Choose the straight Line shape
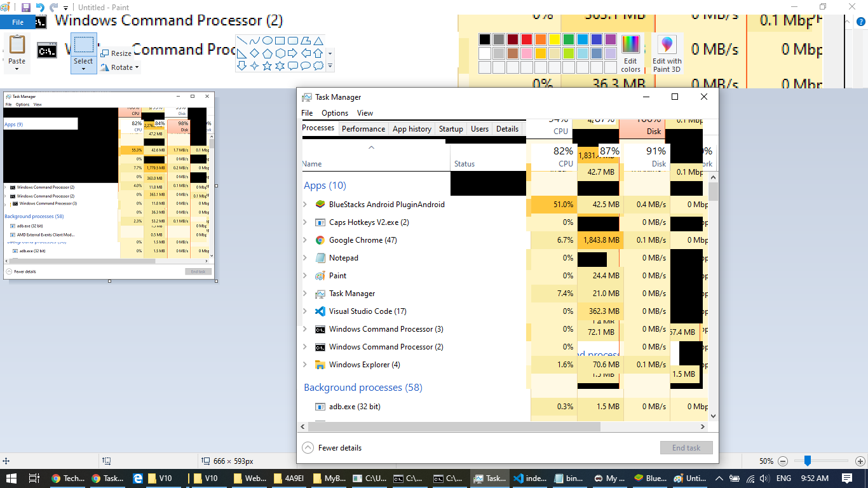Screen dimensions: 868x488 pos(242,41)
